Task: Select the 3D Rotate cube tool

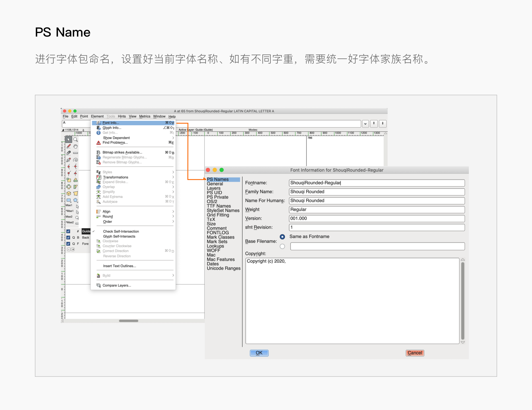Action: (x=68, y=193)
